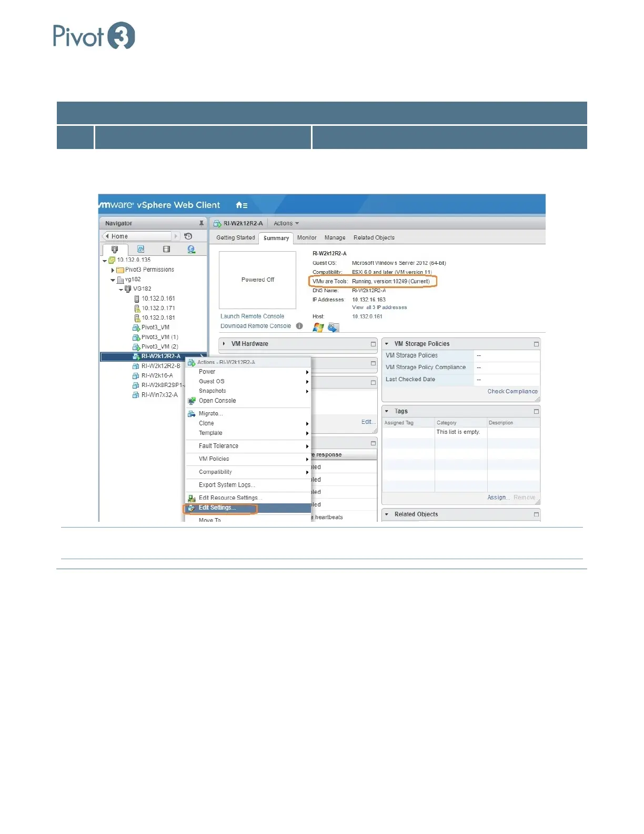Collapse the VG182 cluster node

121,290
